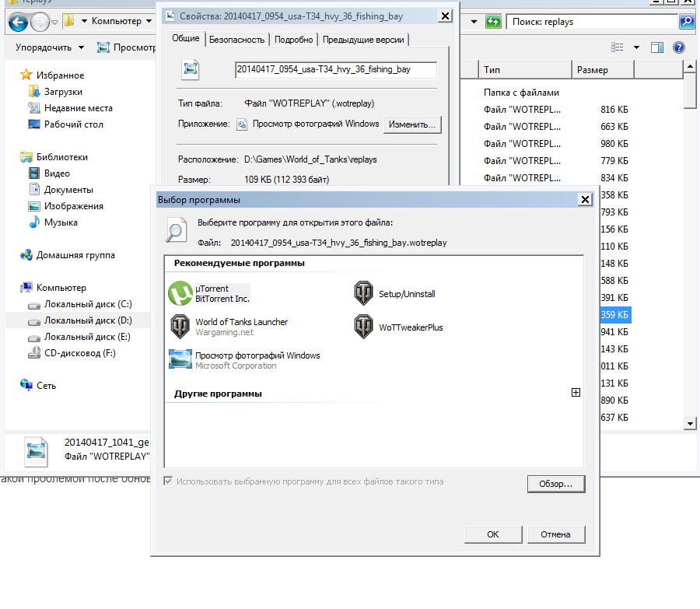Image resolution: width=700 pixels, height=609 pixels.
Task: Select highlighted 359 КБ file row
Action: point(615,315)
